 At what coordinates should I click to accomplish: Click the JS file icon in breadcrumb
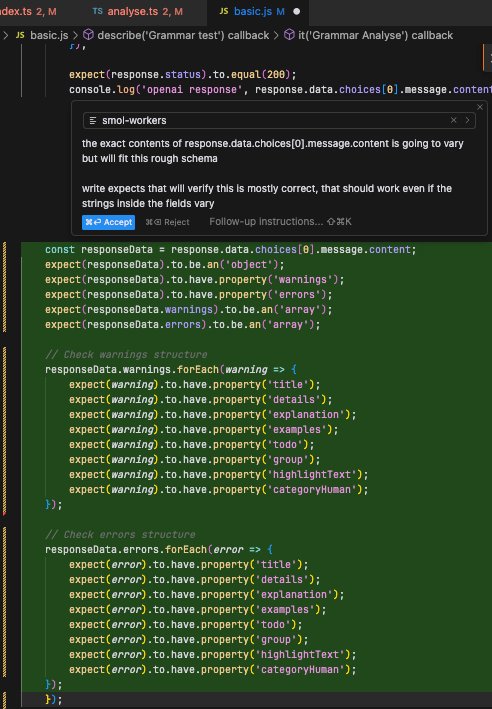pos(20,35)
